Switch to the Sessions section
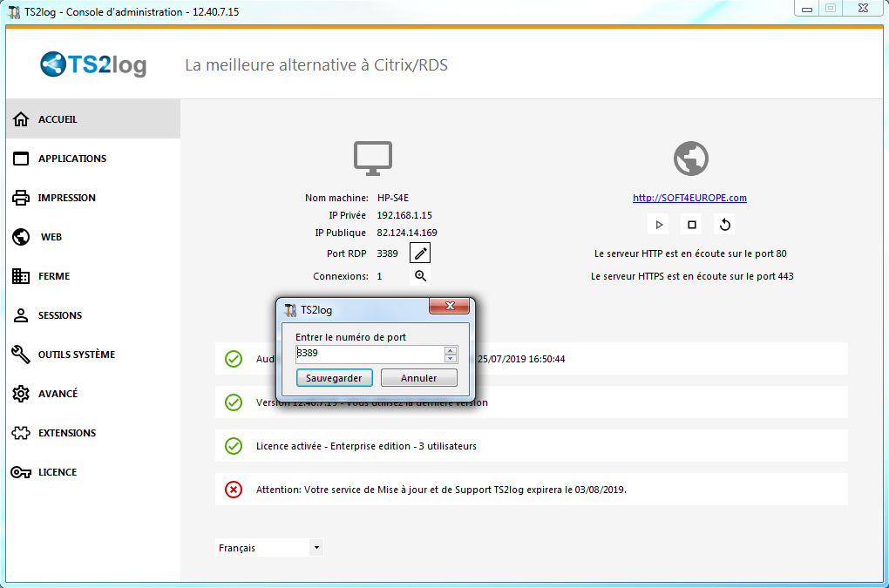The image size is (889, 588). click(x=93, y=315)
